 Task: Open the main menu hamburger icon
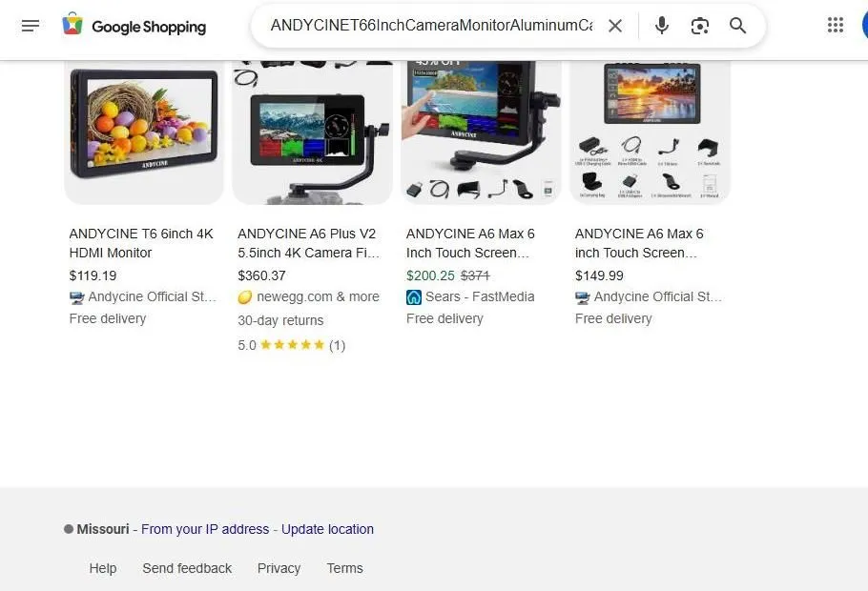click(31, 26)
